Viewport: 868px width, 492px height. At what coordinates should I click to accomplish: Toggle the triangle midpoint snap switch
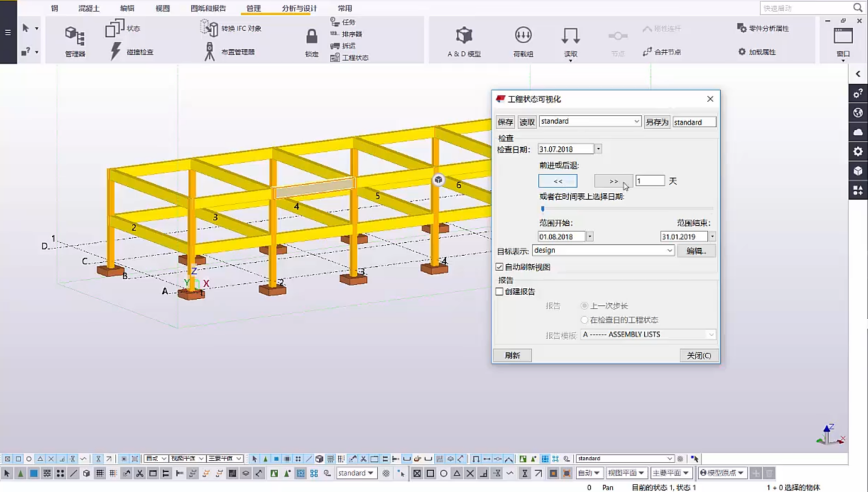(x=457, y=473)
